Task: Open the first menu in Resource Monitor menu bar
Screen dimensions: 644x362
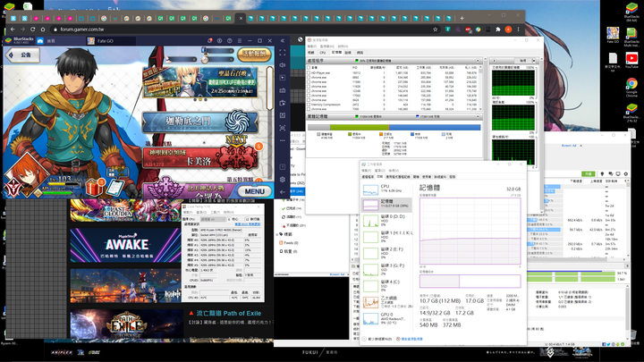Action: tap(312, 46)
